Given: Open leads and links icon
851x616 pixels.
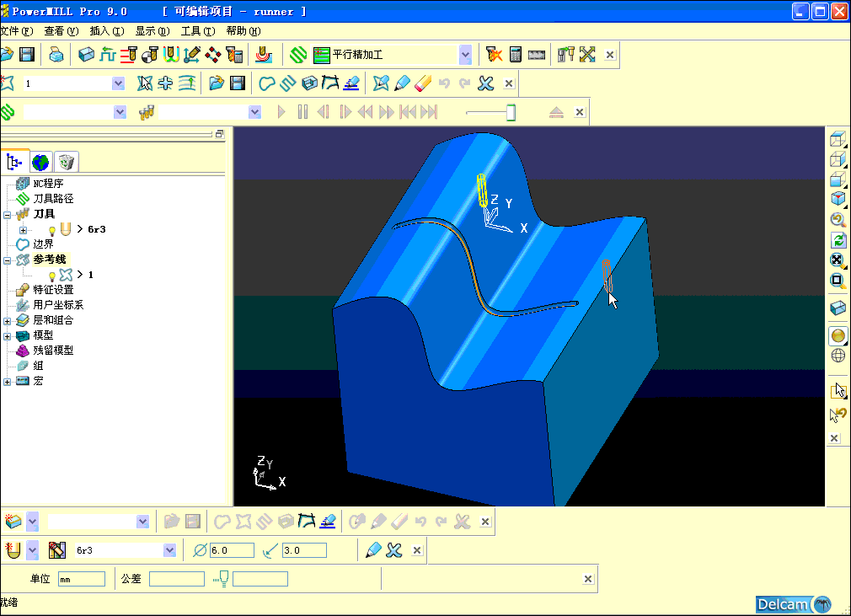Looking at the screenshot, I should pos(170,54).
